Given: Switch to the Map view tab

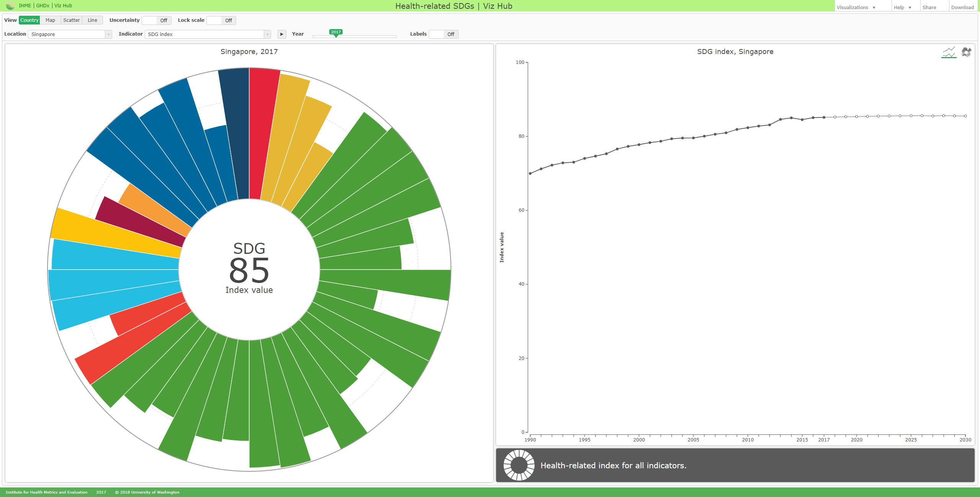Looking at the screenshot, I should [x=50, y=20].
